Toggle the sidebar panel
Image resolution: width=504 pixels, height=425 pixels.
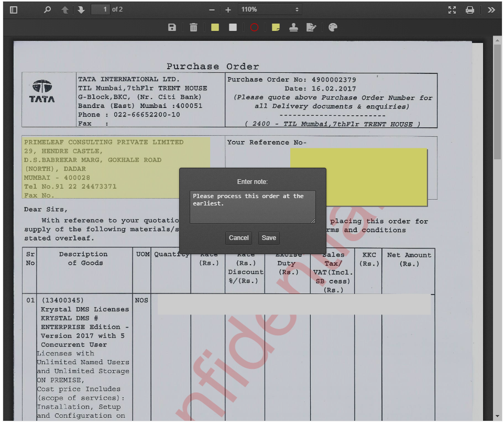tap(14, 10)
